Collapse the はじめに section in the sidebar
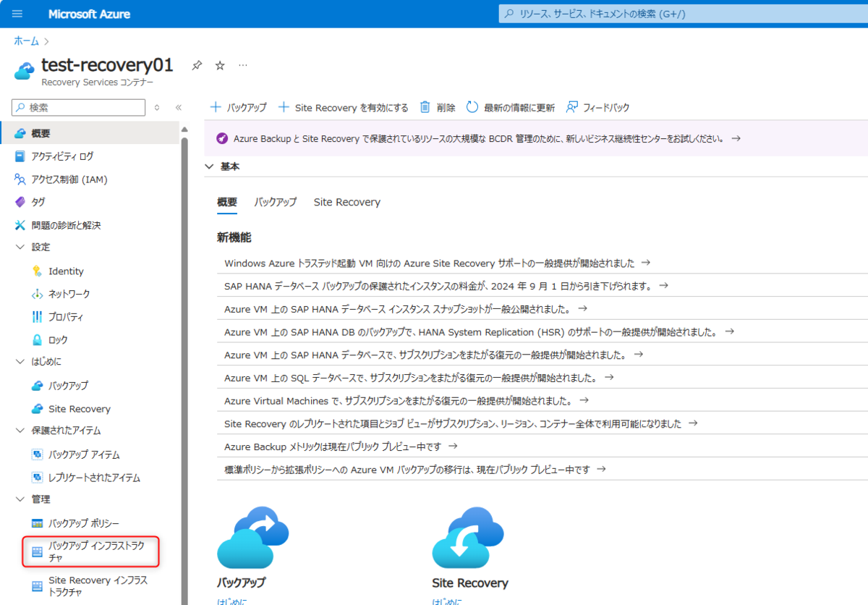Screen dimensions: 868x605 pos(20,362)
